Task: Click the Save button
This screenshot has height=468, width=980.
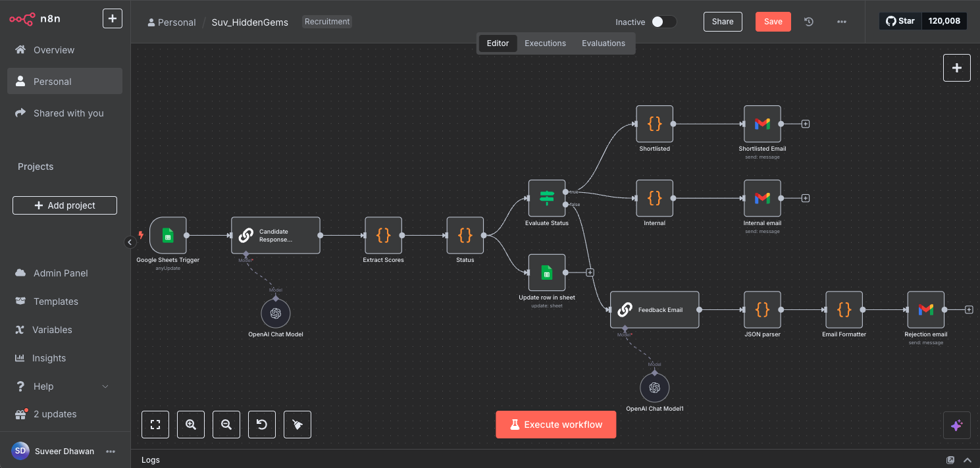Action: (x=773, y=22)
